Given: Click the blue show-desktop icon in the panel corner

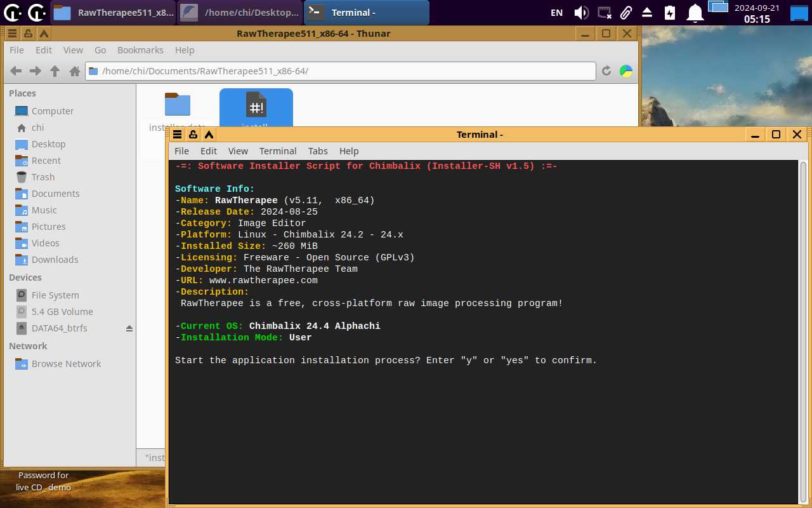Looking at the screenshot, I should point(799,13).
